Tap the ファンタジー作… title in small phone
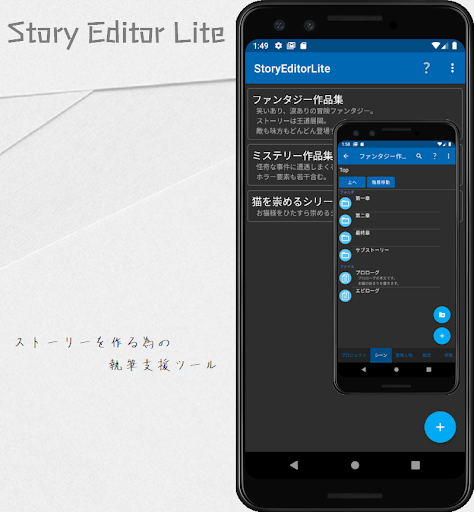This screenshot has width=474, height=512. pos(382,156)
